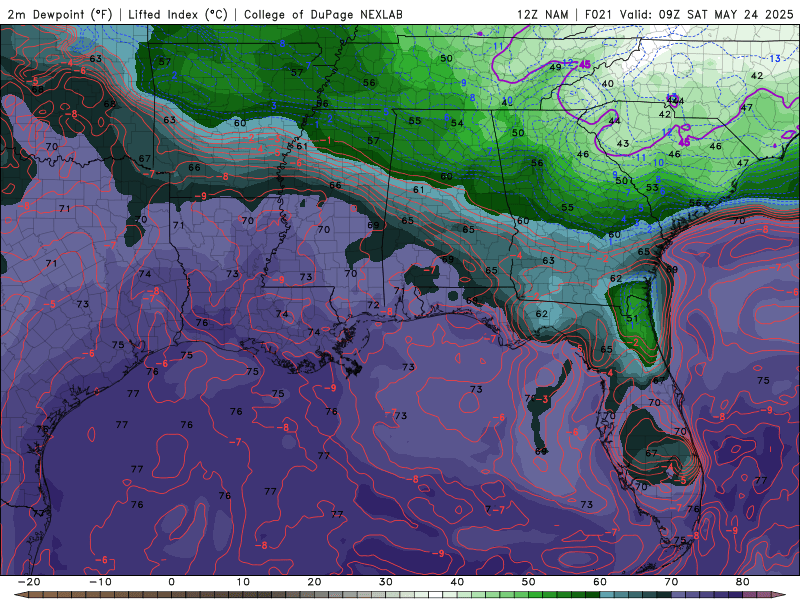Click the "2m Dewpoint (°F)" title text
This screenshot has height=600, width=800.
pos(59,14)
